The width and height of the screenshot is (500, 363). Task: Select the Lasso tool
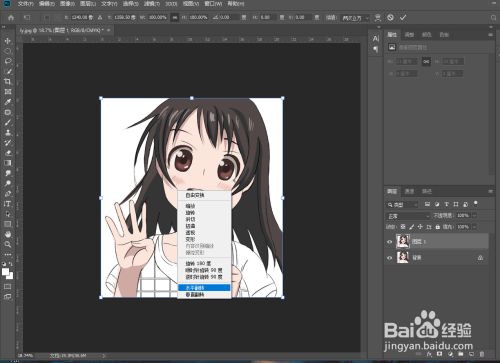coord(8,61)
